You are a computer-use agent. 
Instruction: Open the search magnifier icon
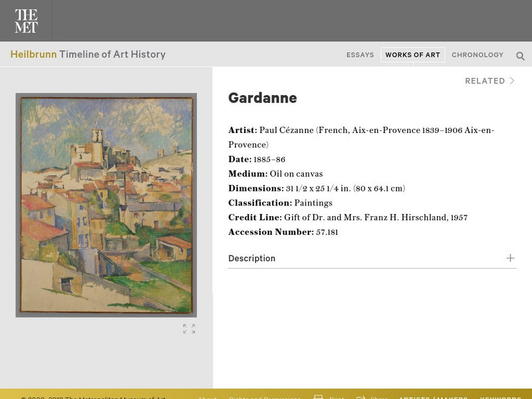coord(520,56)
